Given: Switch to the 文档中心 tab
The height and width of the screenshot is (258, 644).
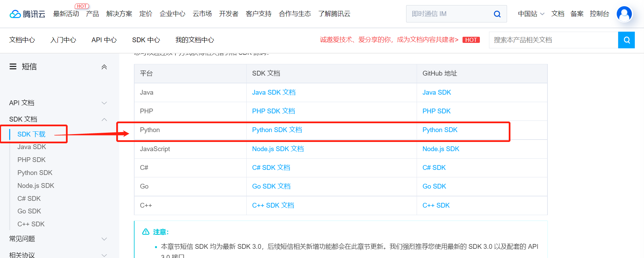Looking at the screenshot, I should (22, 40).
